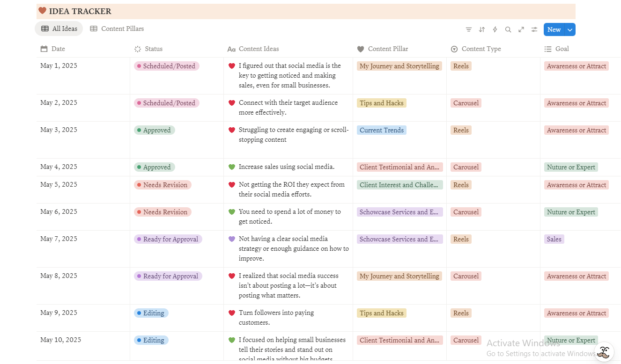Click the floating assistant face icon
Image resolution: width=621 pixels, height=364 pixels.
[x=604, y=352]
